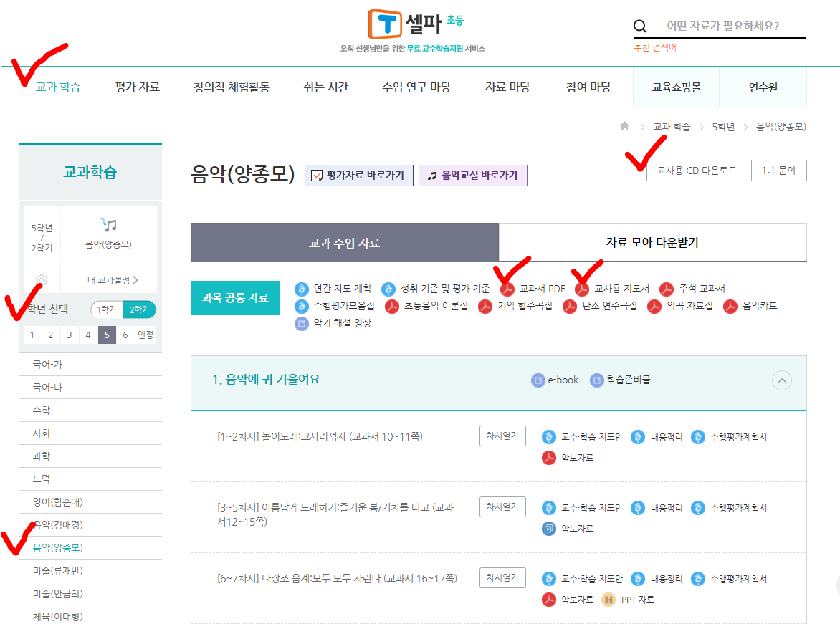Select 국어-가 in subject list
Image resolution: width=840 pixels, height=624 pixels.
[48, 364]
